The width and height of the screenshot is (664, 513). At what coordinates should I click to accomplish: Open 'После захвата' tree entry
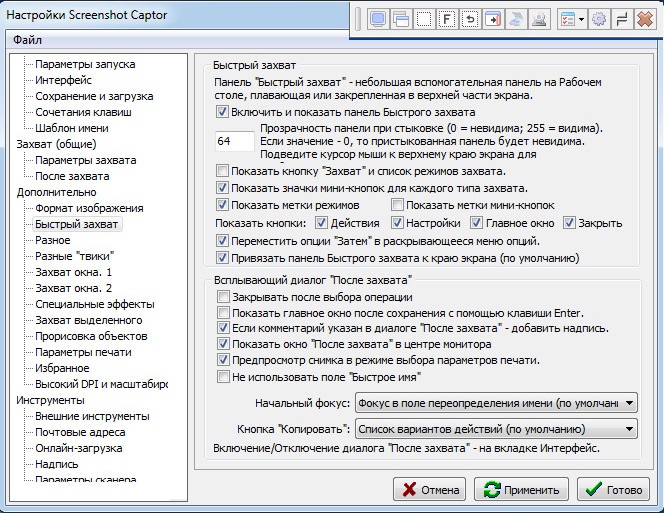[x=72, y=176]
